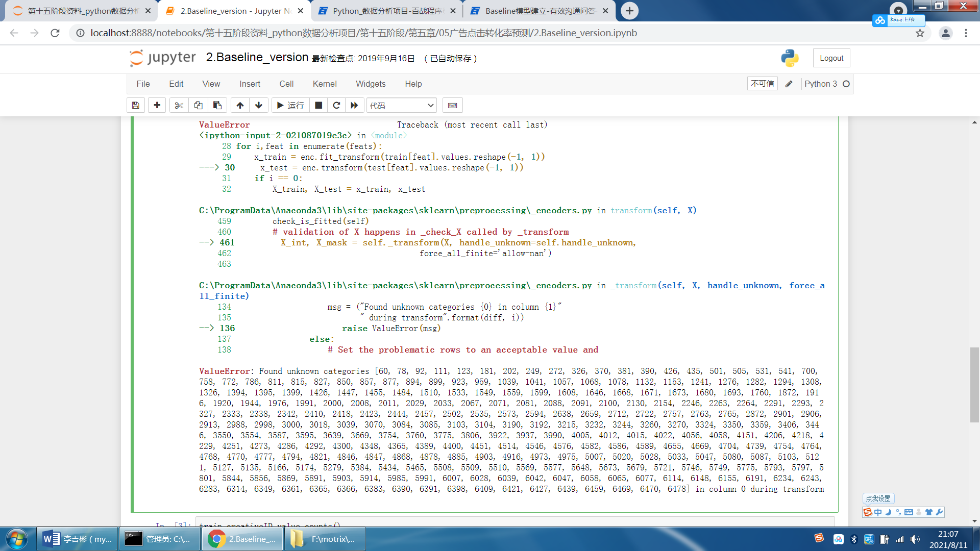
Task: Open the View menu
Action: [x=211, y=84]
